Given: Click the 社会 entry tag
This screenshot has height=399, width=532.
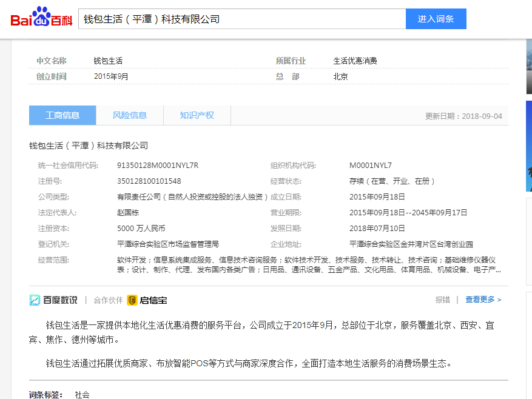Looking at the screenshot, I should [x=82, y=395].
